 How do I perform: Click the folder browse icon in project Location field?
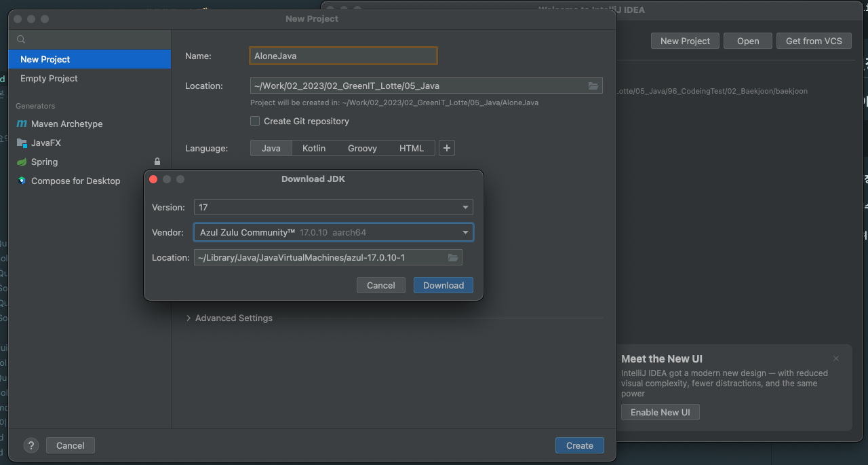593,86
